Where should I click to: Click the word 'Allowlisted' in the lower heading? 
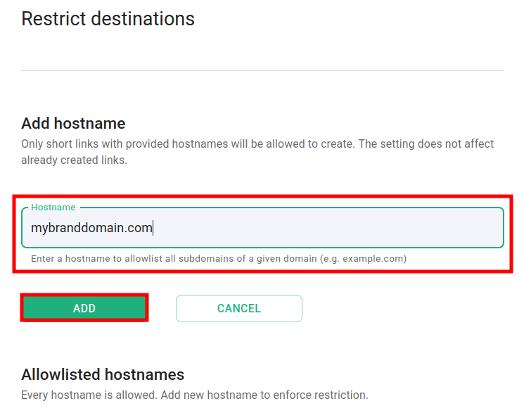point(60,374)
